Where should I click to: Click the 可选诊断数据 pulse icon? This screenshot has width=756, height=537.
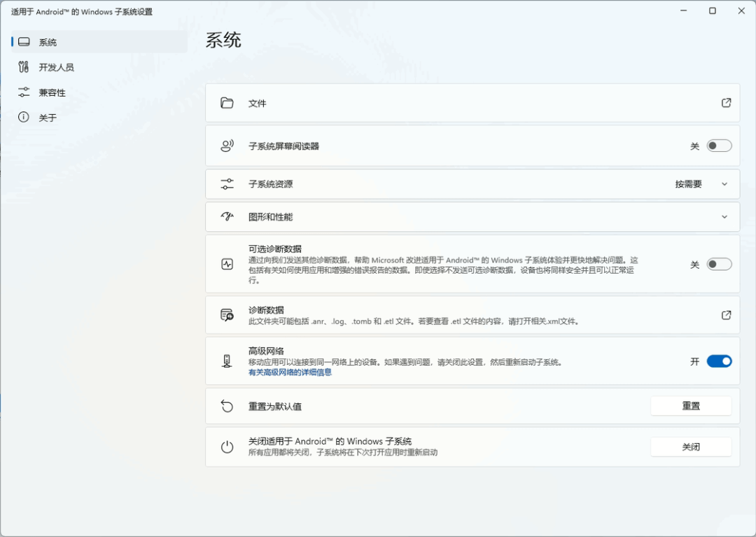(227, 264)
